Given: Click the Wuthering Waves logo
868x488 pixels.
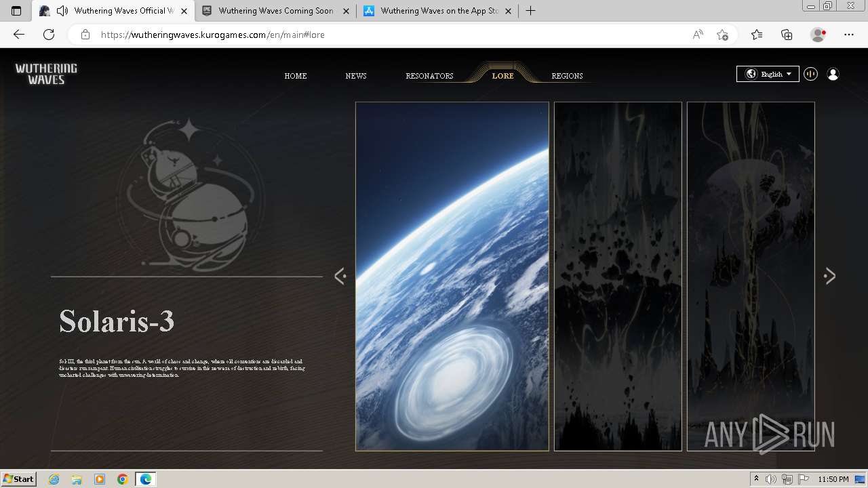Looking at the screenshot, I should click(46, 74).
